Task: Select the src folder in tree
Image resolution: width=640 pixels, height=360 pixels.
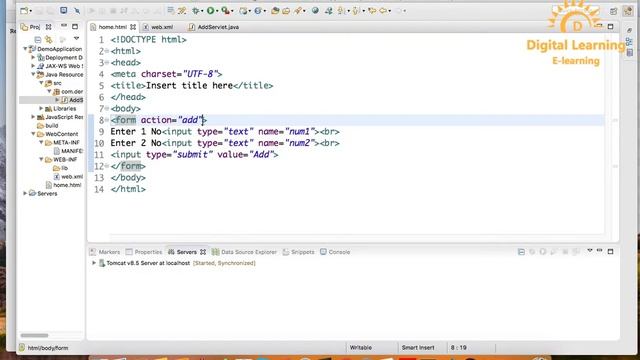Action: point(53,83)
